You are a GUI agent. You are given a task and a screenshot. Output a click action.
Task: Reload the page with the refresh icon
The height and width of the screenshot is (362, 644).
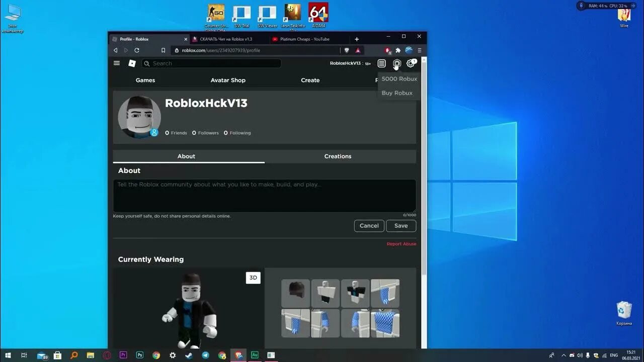tap(137, 50)
